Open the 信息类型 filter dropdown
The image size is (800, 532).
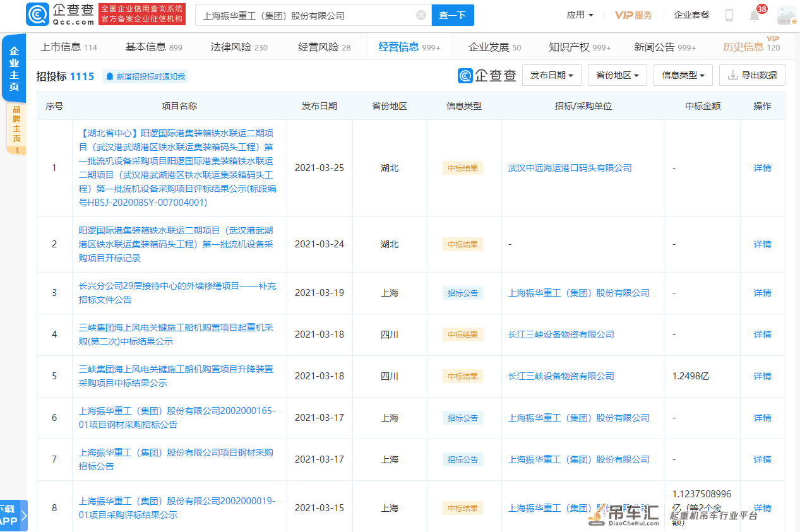(683, 75)
